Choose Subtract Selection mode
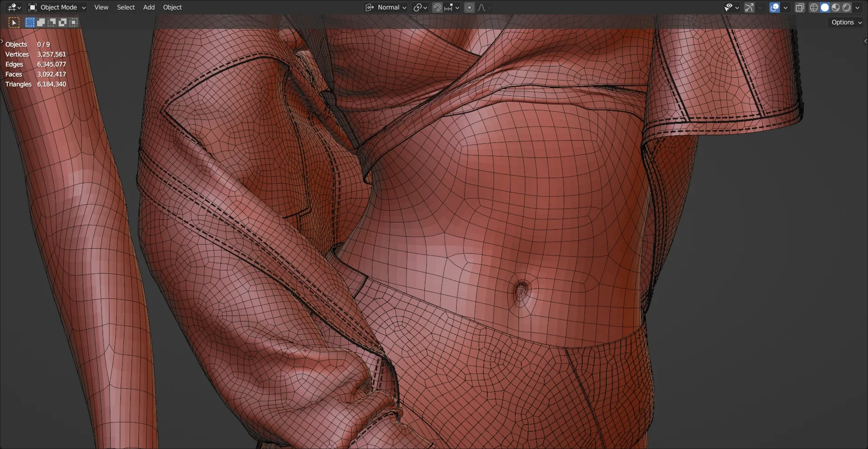 pyautogui.click(x=52, y=22)
